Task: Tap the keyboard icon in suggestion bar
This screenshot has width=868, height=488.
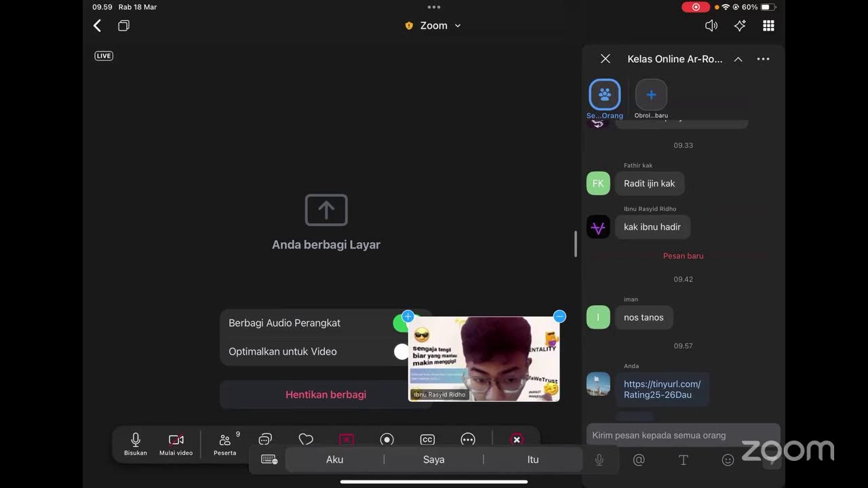Action: [x=269, y=460]
